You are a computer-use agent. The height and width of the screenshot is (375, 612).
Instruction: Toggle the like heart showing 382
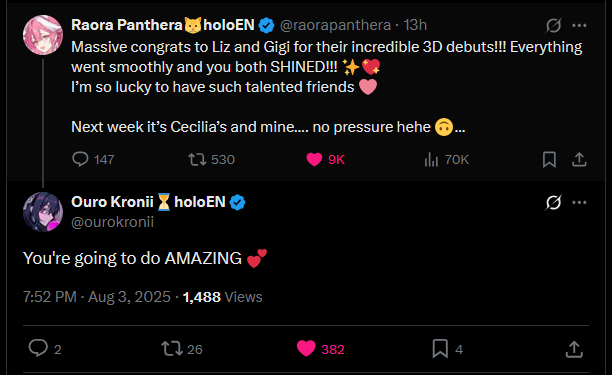(306, 348)
